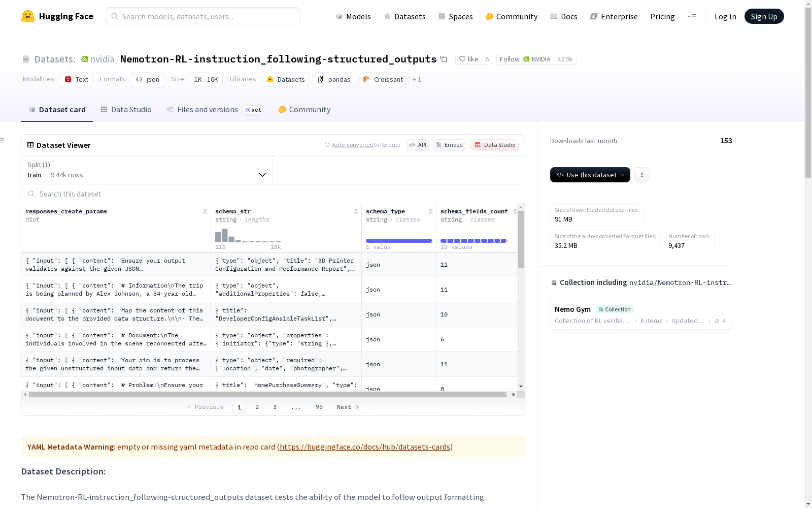
Task: Open the API button in Dataset Viewer
Action: [x=418, y=145]
